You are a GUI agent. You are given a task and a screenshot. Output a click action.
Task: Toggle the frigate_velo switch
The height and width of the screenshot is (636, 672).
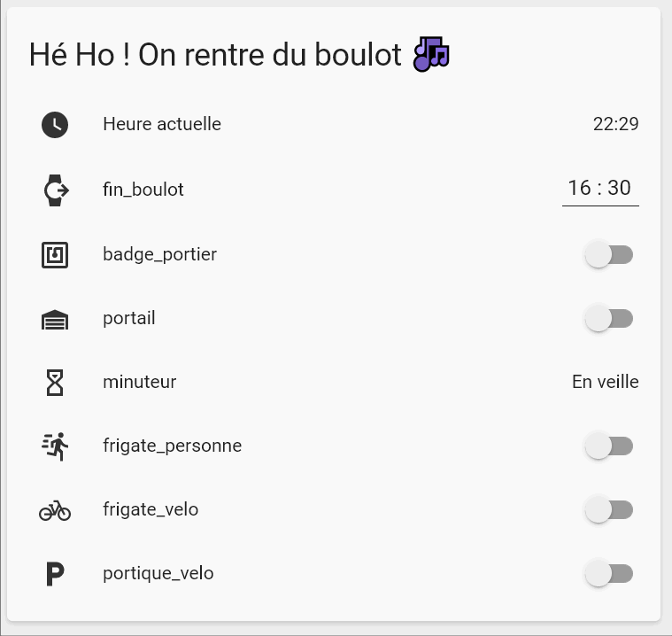click(609, 510)
